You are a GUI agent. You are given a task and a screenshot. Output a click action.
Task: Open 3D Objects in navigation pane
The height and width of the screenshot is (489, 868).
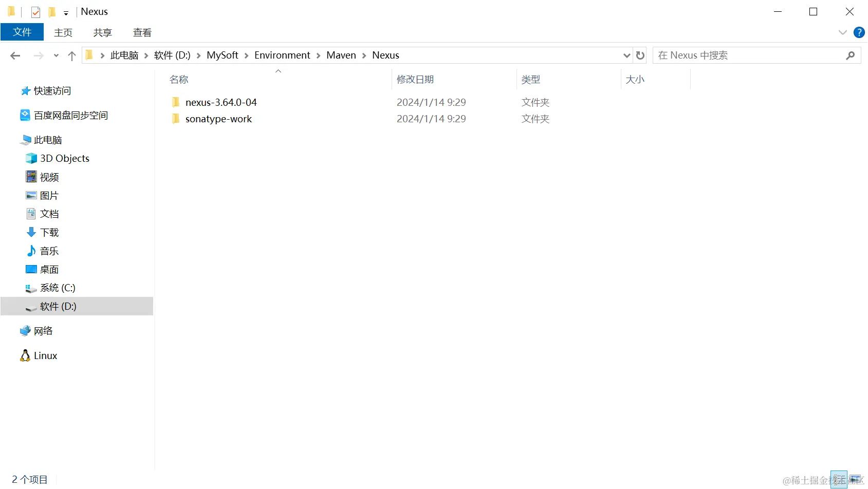pos(65,159)
